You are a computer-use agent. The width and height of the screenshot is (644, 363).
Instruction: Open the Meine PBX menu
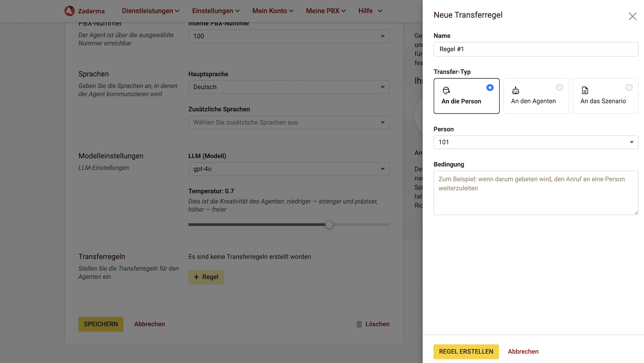[x=326, y=11]
